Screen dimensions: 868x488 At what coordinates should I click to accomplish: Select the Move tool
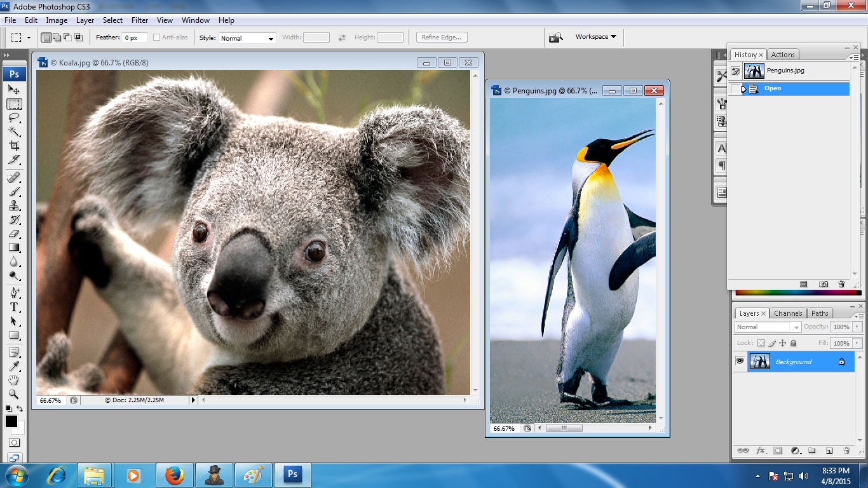[14, 90]
